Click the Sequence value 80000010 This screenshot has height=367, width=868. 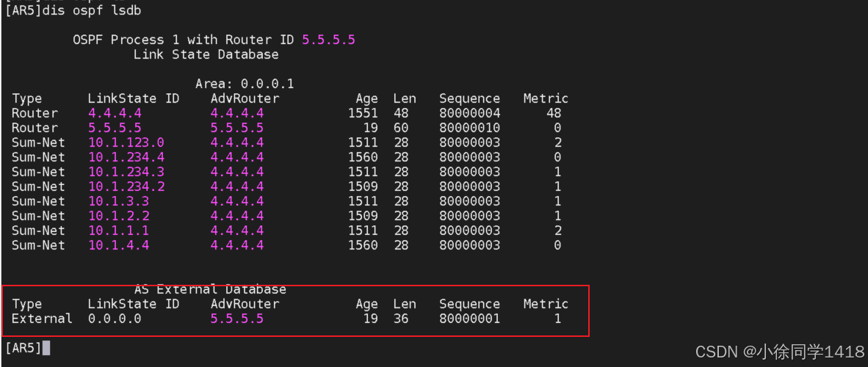coord(469,128)
